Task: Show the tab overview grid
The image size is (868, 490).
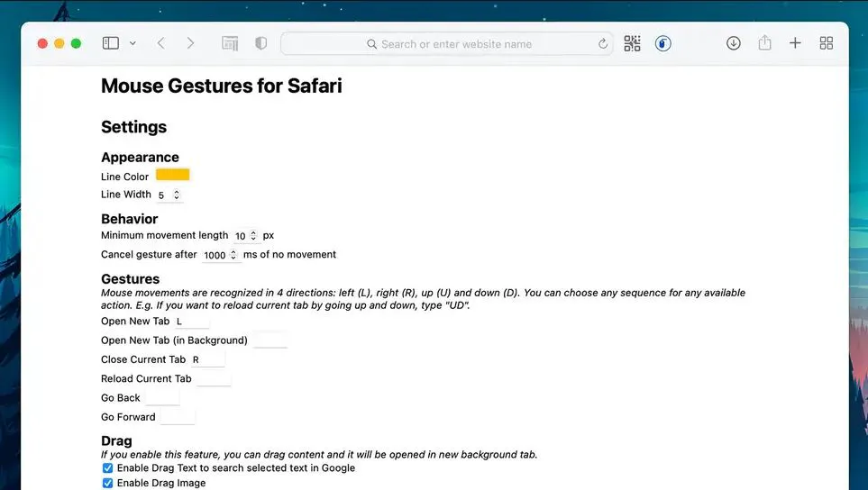Action: click(826, 43)
